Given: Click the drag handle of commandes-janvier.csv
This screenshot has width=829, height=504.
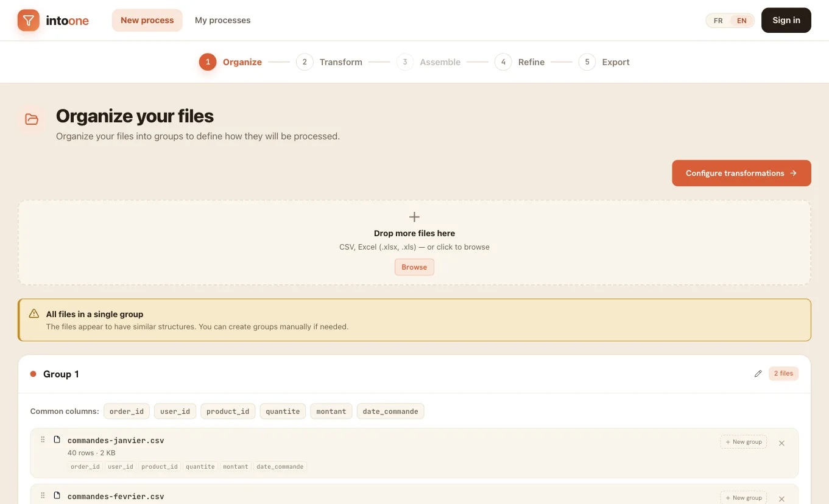Looking at the screenshot, I should point(43,439).
